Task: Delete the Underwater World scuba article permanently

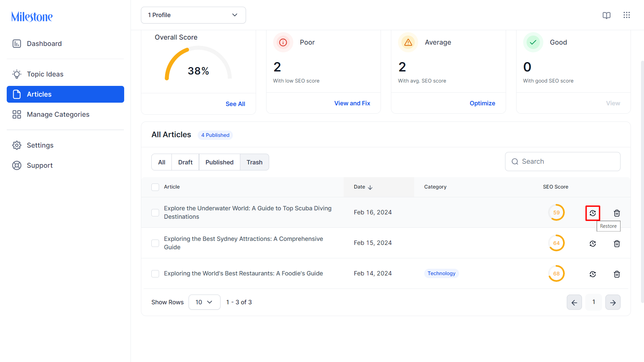Action: pos(617,213)
